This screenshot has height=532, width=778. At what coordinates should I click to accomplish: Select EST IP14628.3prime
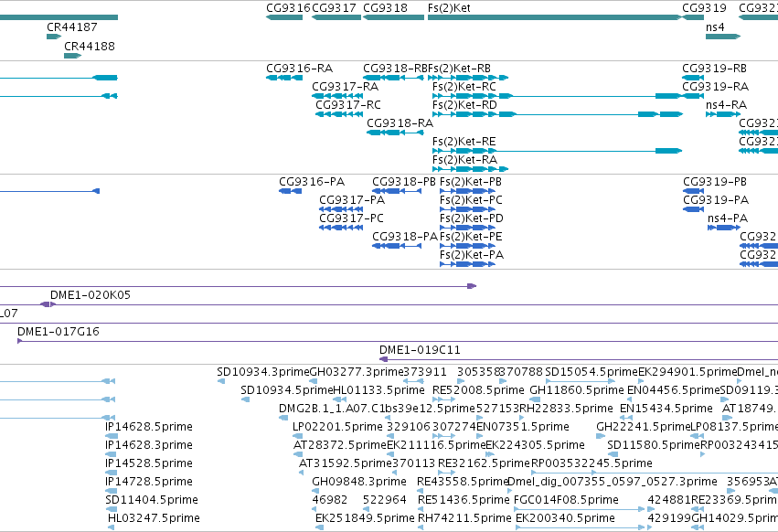[x=111, y=454]
